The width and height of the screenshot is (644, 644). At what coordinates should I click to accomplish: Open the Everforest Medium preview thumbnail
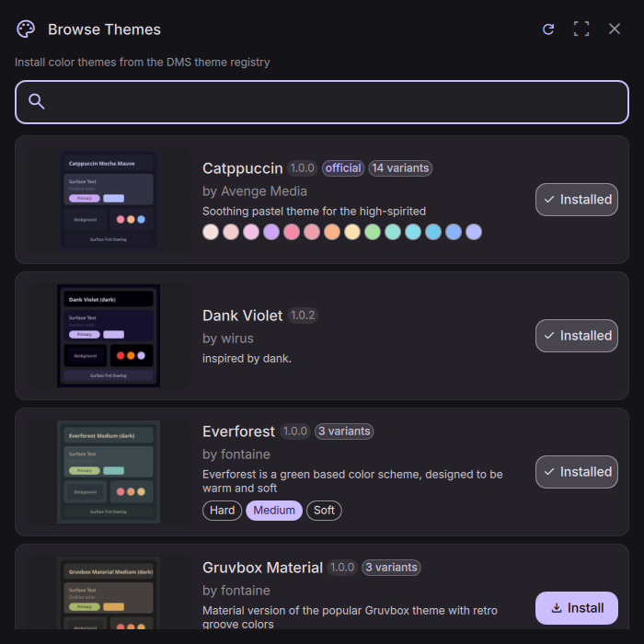pos(109,472)
